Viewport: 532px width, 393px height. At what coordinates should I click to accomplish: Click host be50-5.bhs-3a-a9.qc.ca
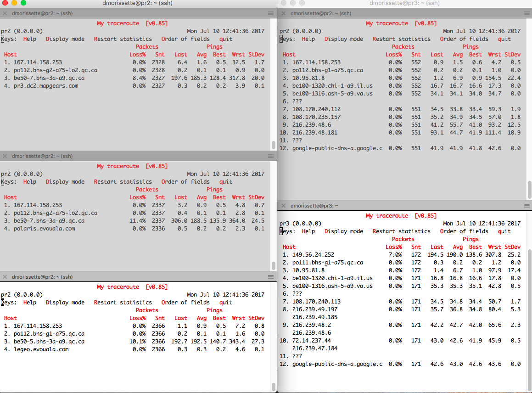(49, 342)
